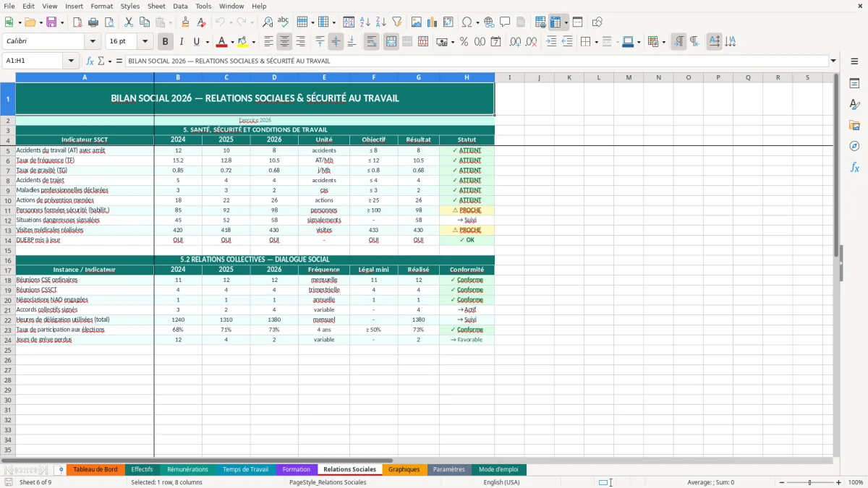Toggle Merge and Center Cells
The width and height of the screenshot is (868, 488).
pos(391,42)
